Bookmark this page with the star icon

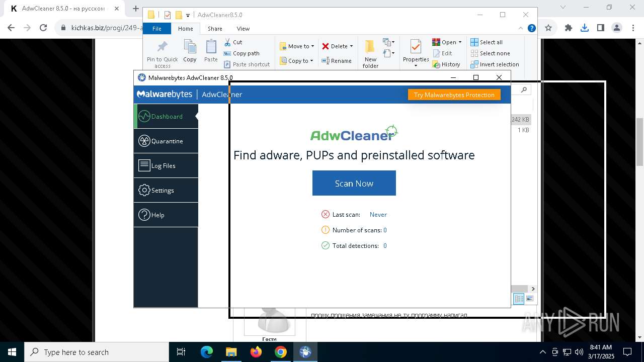tap(548, 28)
